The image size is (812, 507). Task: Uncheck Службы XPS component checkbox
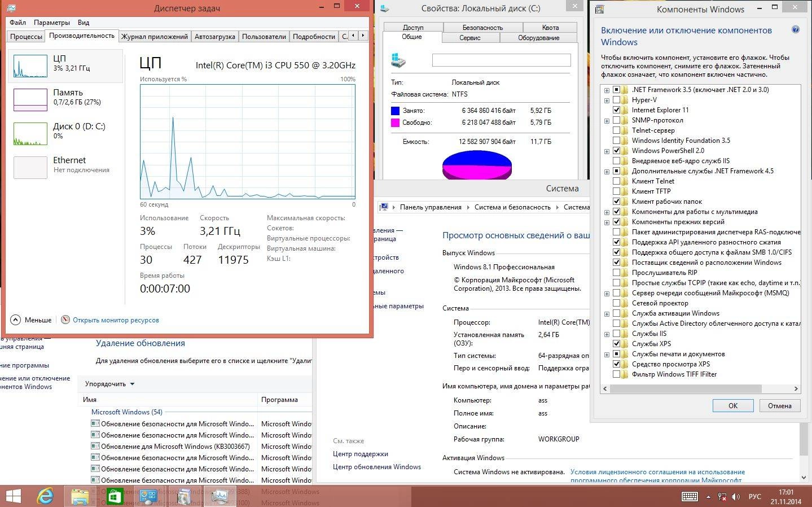616,344
